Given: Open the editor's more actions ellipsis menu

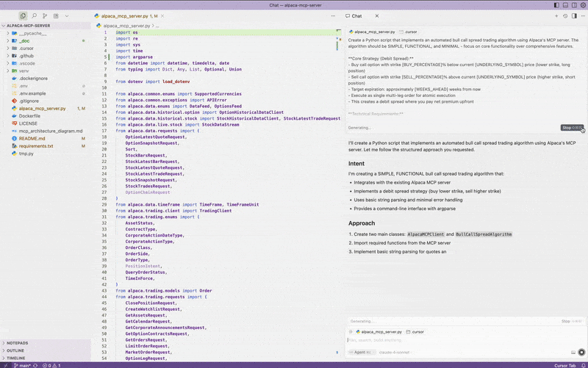Looking at the screenshot, I should 333,16.
